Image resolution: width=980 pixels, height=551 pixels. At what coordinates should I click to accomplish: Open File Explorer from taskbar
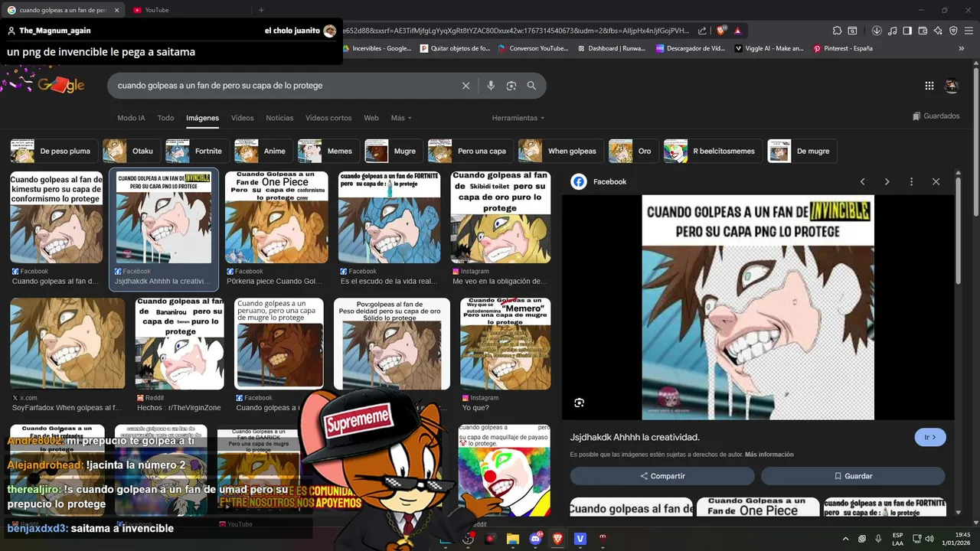click(x=513, y=539)
